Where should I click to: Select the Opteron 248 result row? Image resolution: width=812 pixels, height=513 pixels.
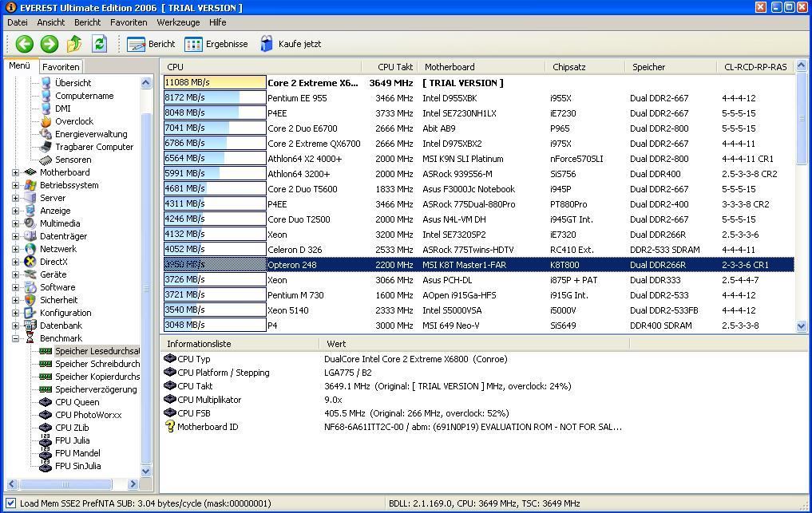click(x=478, y=265)
